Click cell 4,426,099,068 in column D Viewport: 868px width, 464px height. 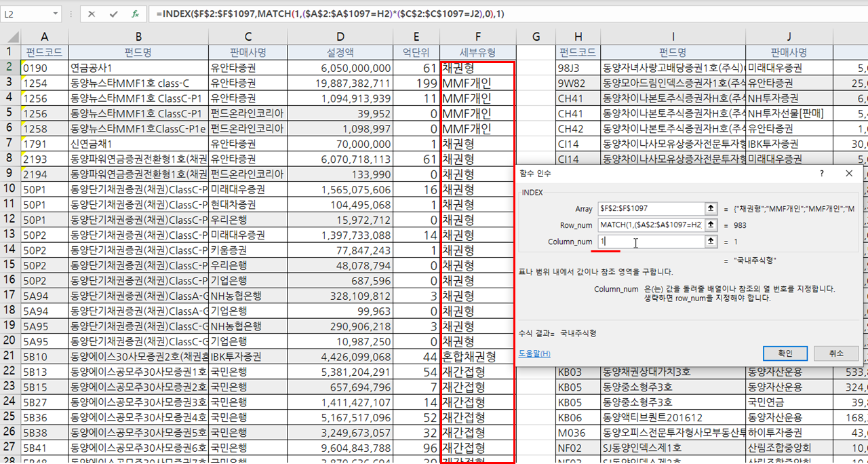[340, 356]
